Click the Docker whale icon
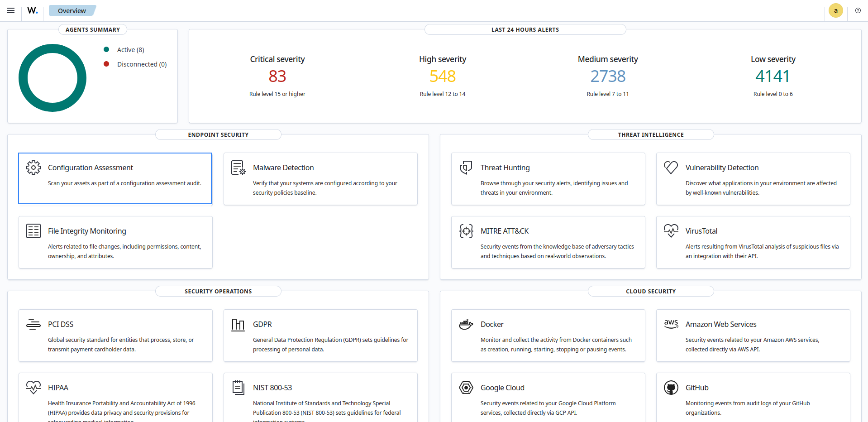The width and height of the screenshot is (868, 422). pos(466,324)
